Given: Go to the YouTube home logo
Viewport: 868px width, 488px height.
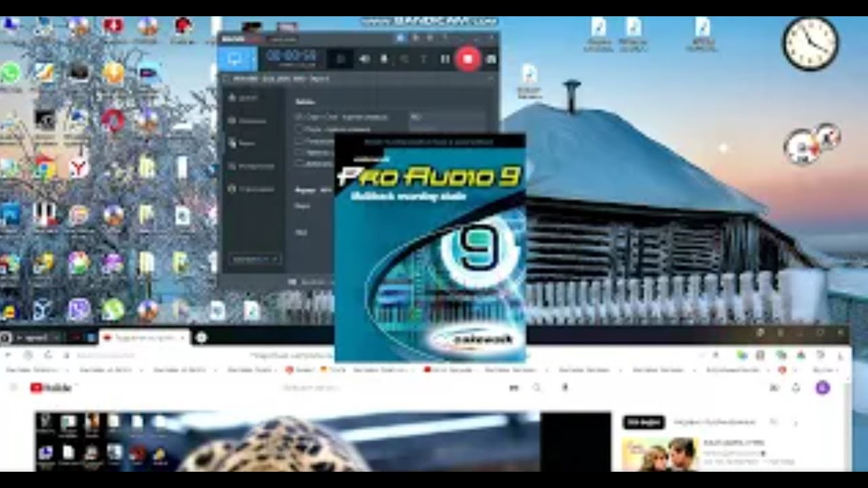Looking at the screenshot, I should (50, 388).
